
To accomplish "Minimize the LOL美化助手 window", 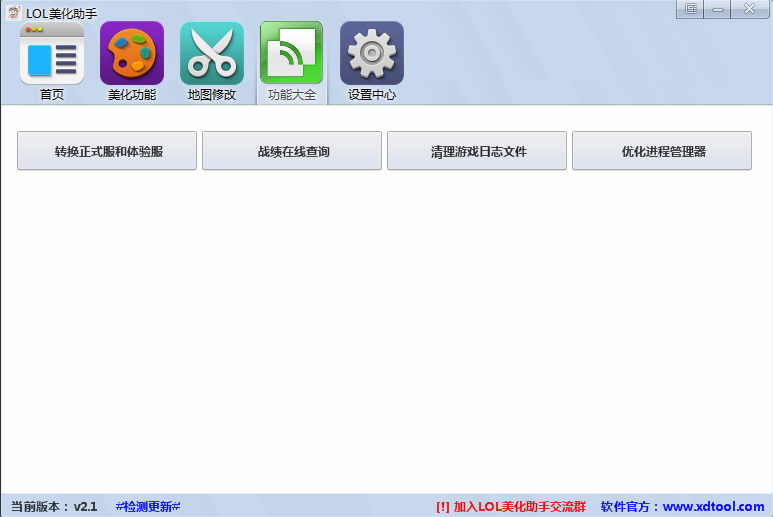I will click(718, 9).
